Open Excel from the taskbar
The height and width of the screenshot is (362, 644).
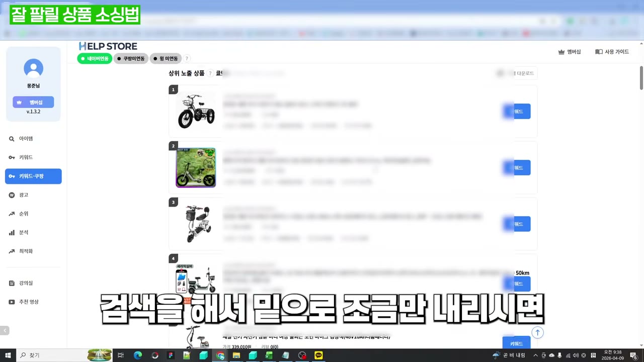pos(269,355)
